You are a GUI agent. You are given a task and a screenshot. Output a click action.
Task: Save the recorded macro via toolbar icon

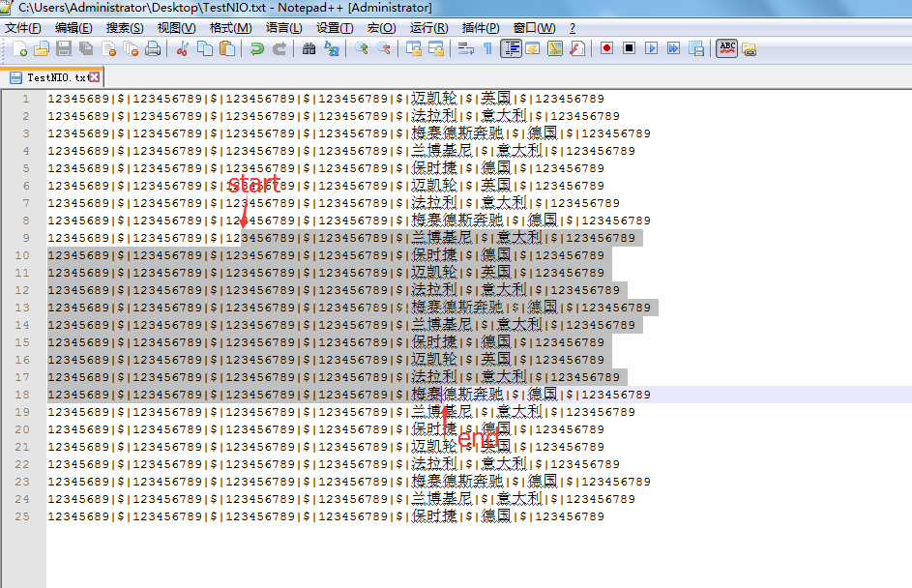click(696, 48)
